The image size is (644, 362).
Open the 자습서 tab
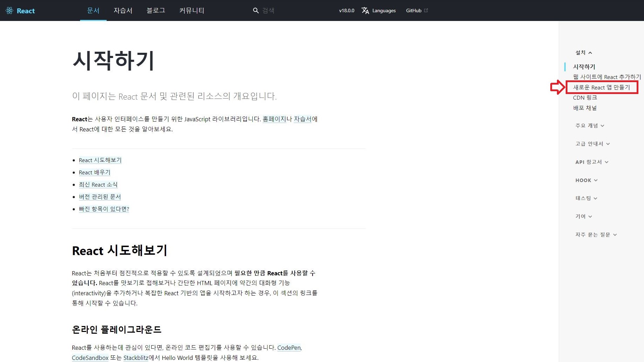point(123,10)
